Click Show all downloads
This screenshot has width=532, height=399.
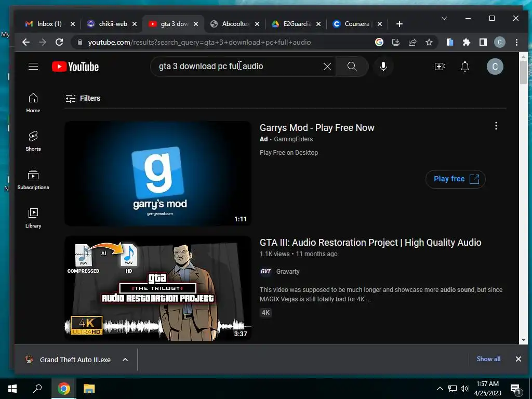coord(488,359)
